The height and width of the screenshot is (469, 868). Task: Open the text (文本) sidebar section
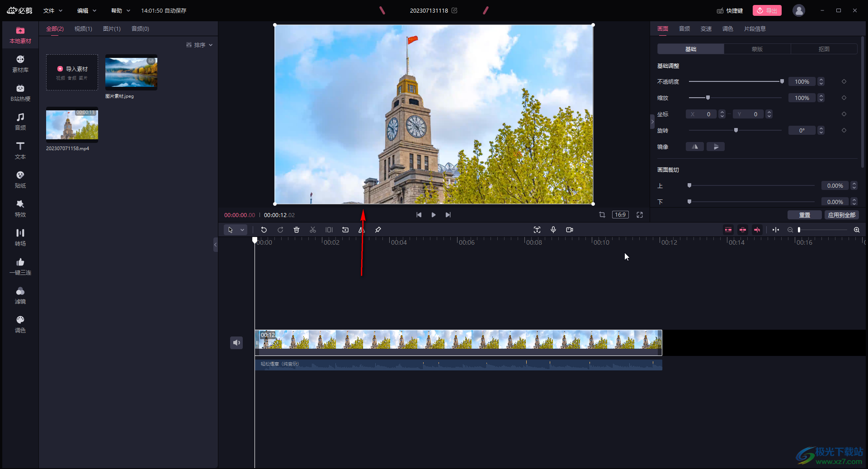point(20,151)
